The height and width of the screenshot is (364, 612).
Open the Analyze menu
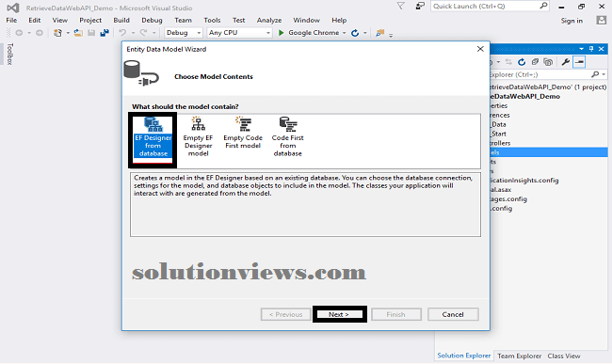(x=269, y=21)
